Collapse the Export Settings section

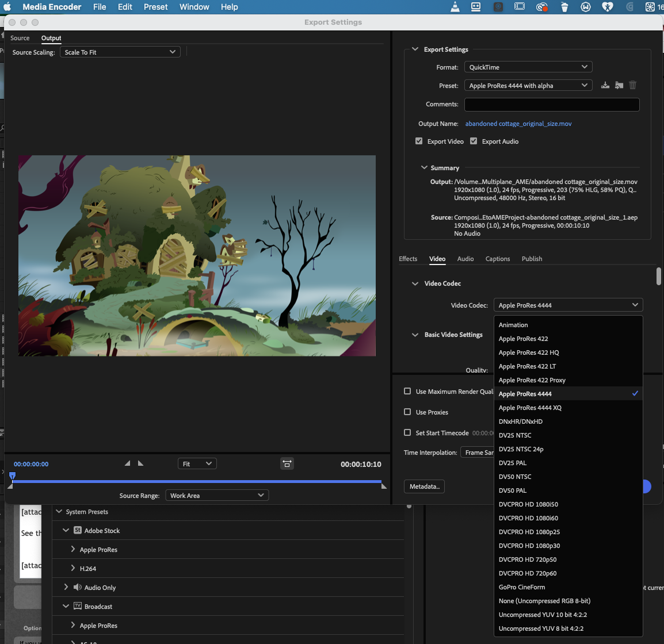415,49
